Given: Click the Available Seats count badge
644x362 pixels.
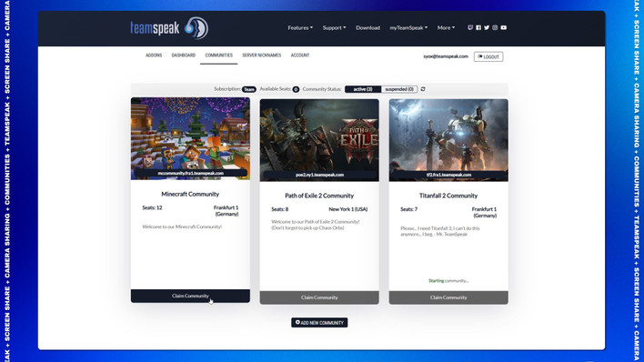Looking at the screenshot, I should click(296, 89).
